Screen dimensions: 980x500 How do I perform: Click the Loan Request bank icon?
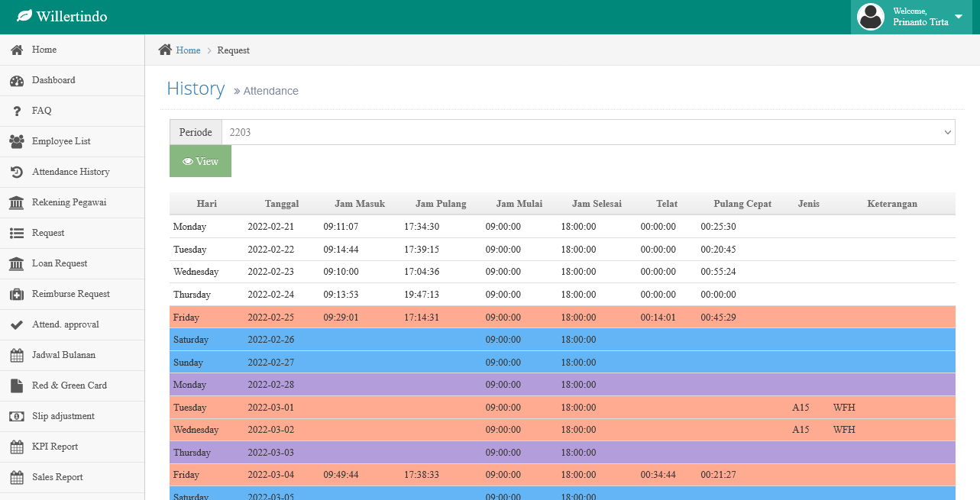pos(16,263)
